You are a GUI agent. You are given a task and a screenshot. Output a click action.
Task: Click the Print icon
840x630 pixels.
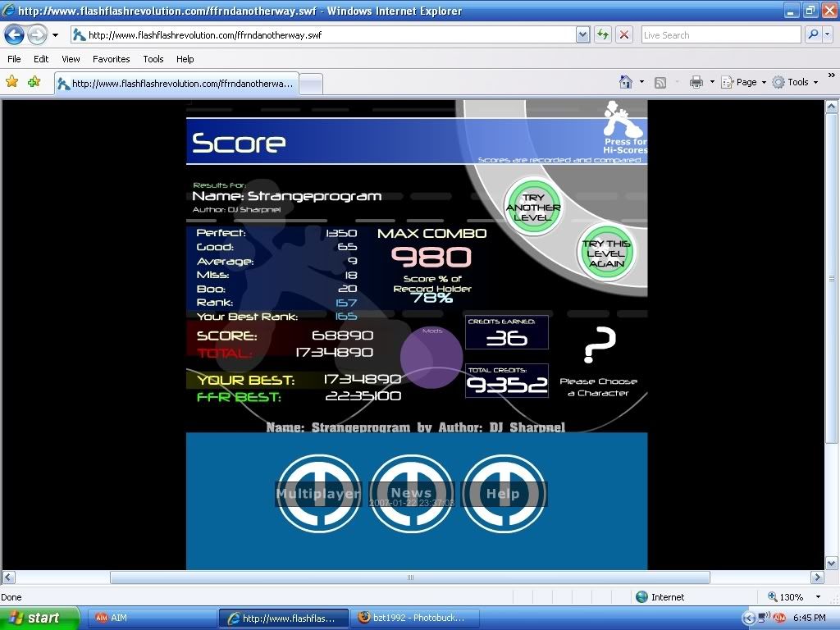point(696,82)
